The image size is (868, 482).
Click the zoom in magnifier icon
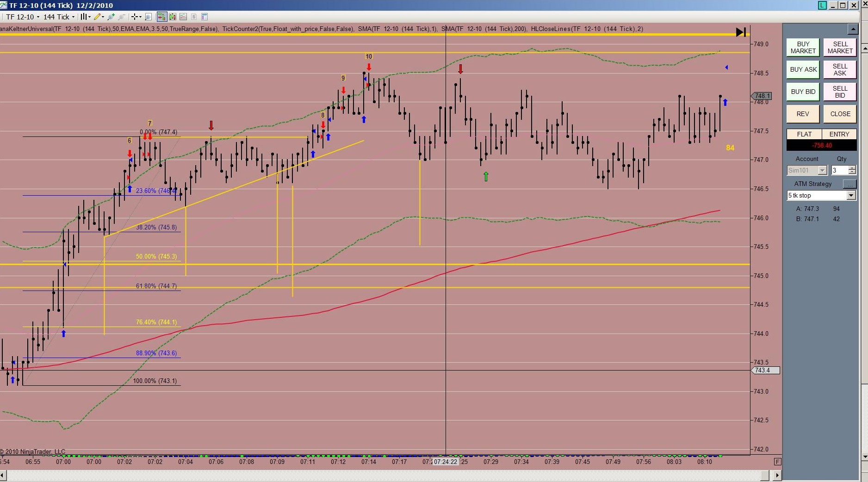coord(111,17)
